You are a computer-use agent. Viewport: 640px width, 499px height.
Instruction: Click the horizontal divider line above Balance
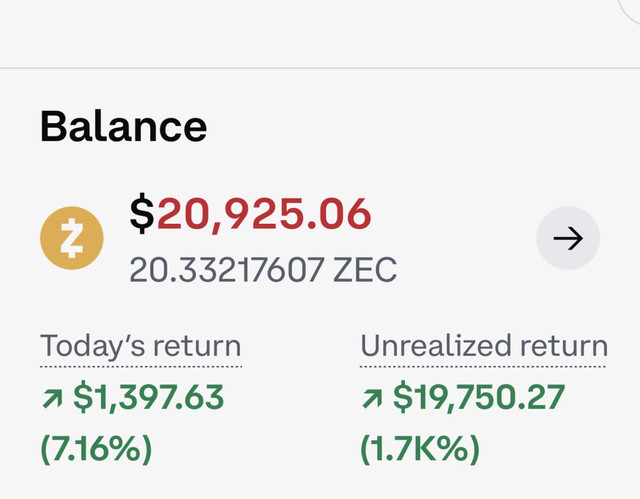click(x=320, y=68)
